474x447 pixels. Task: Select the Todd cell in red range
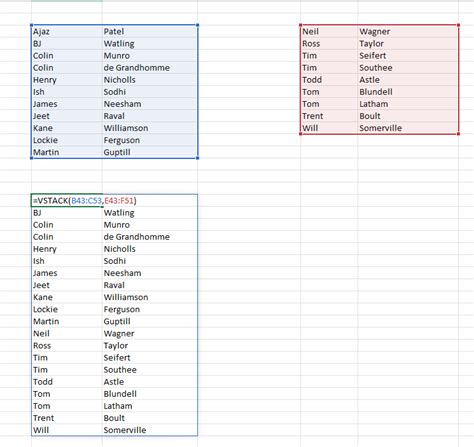tap(329, 80)
